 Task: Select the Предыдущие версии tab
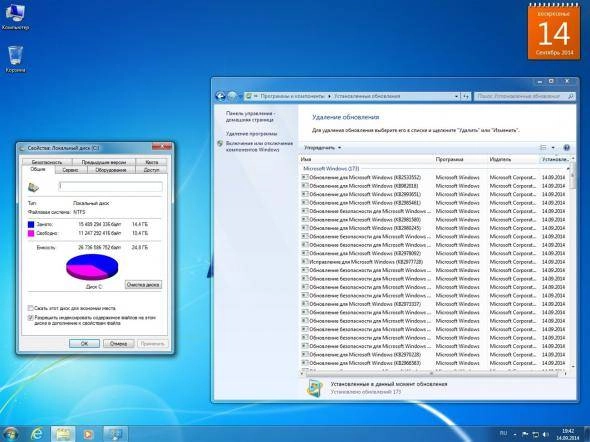coord(103,162)
